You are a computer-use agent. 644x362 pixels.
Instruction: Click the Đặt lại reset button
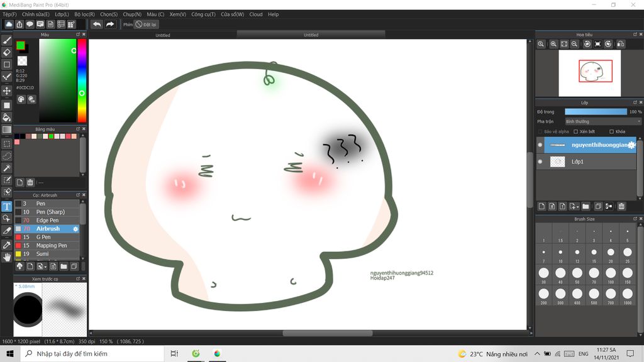146,25
